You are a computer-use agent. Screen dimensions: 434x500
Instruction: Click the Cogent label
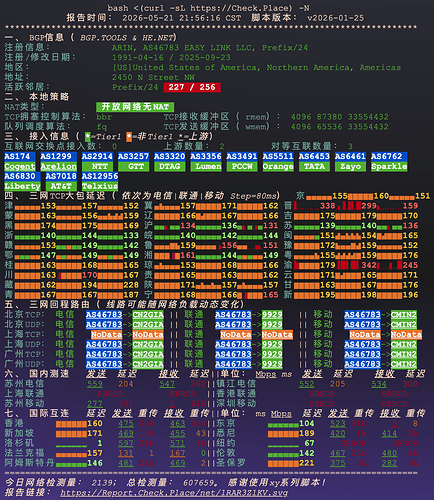(x=20, y=166)
